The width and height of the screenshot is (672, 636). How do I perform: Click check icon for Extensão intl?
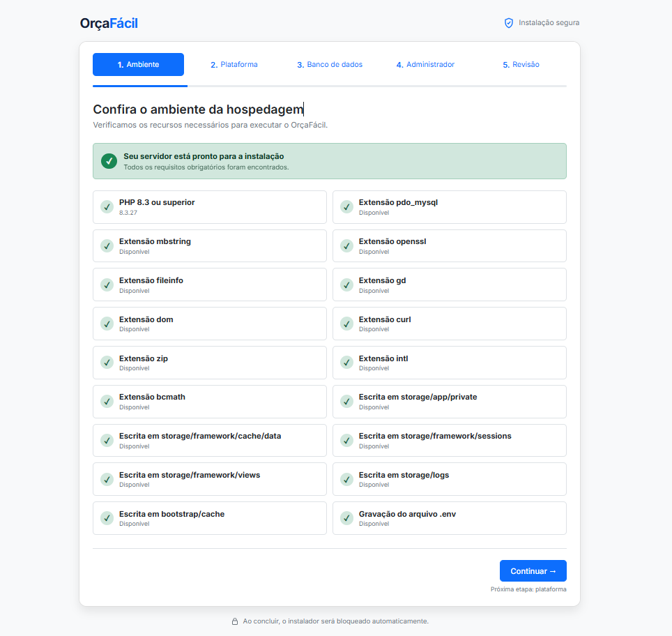click(346, 363)
